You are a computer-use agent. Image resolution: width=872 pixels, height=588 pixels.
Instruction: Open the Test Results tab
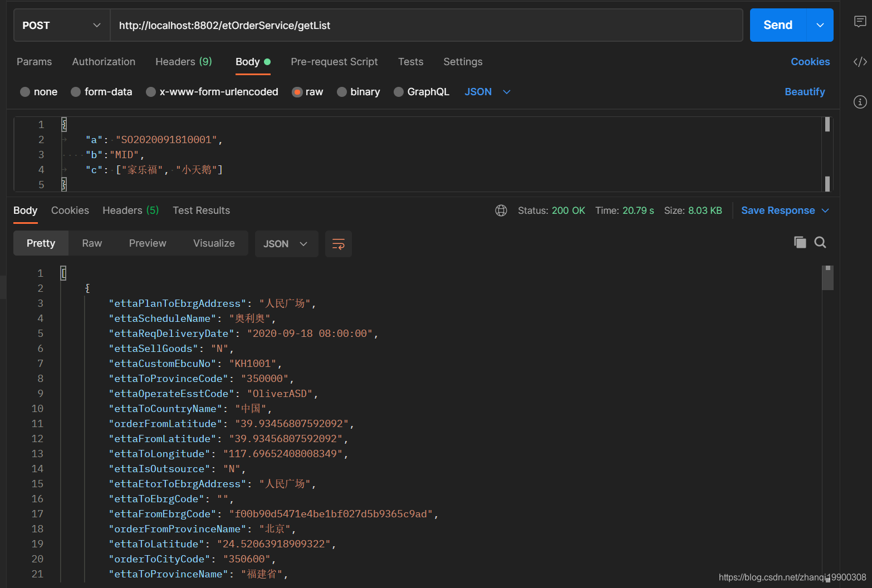201,210
